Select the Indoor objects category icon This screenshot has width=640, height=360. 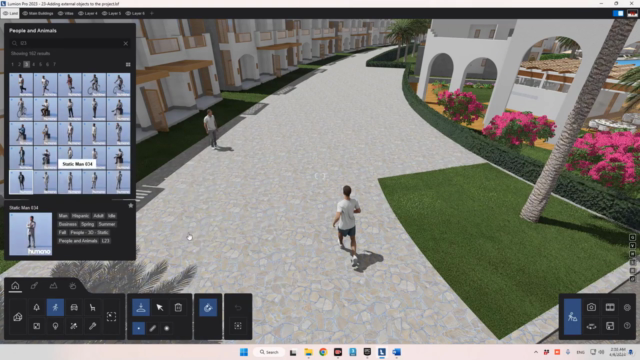(36, 326)
